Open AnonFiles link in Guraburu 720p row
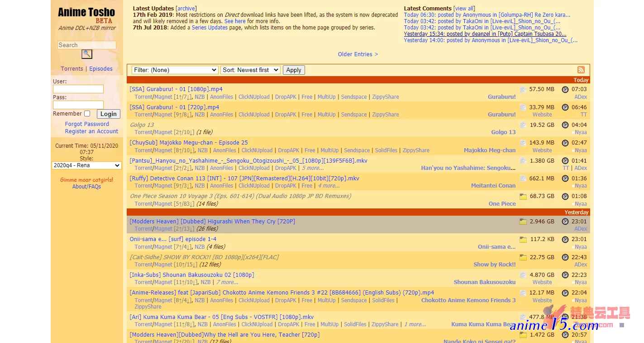 [222, 115]
